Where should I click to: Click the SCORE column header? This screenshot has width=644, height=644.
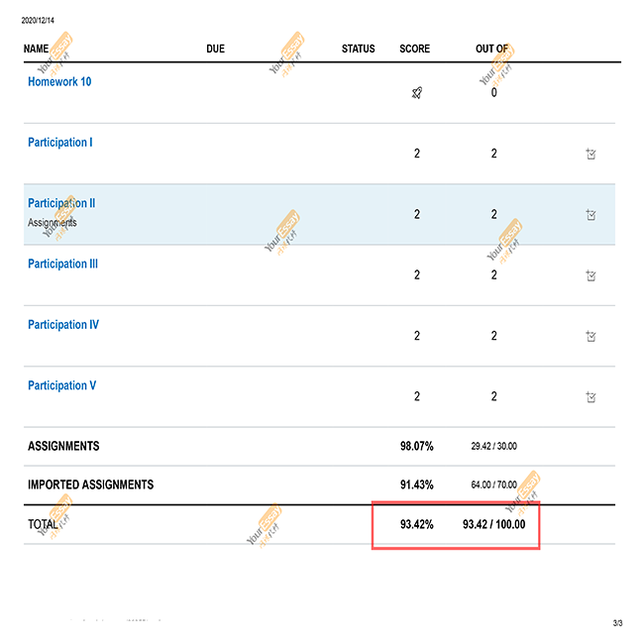[x=414, y=49]
